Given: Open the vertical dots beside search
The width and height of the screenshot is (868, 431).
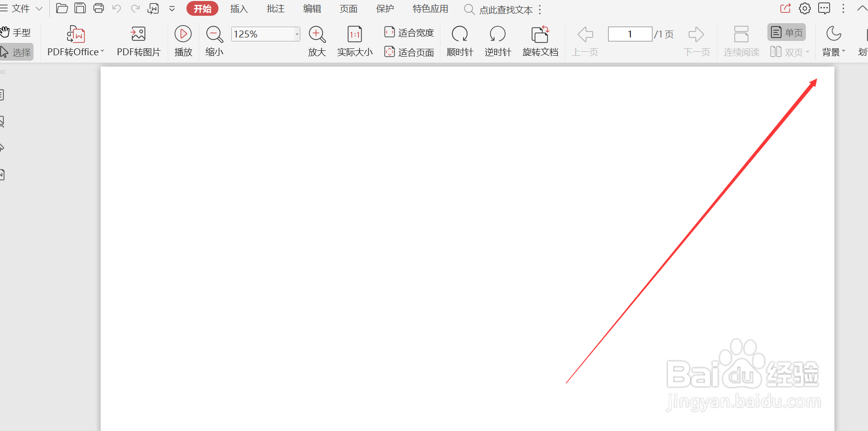Looking at the screenshot, I should (x=540, y=9).
